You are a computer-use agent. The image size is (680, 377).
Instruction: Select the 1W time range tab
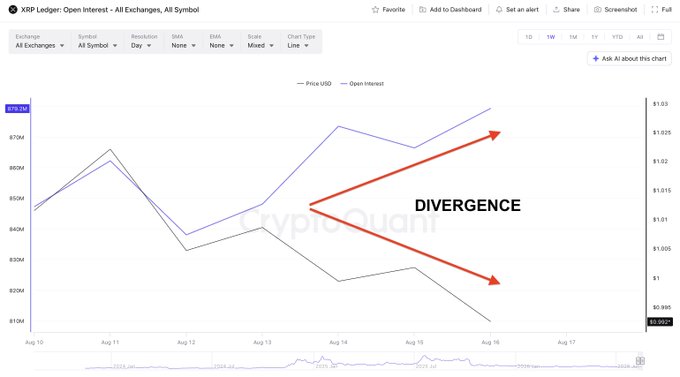point(551,37)
